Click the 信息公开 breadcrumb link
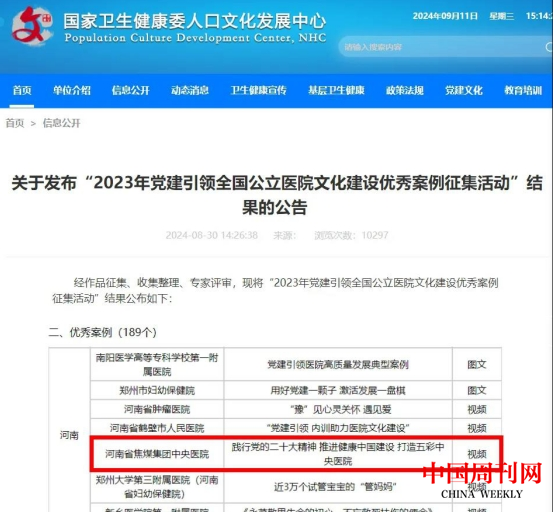 pyautogui.click(x=62, y=123)
